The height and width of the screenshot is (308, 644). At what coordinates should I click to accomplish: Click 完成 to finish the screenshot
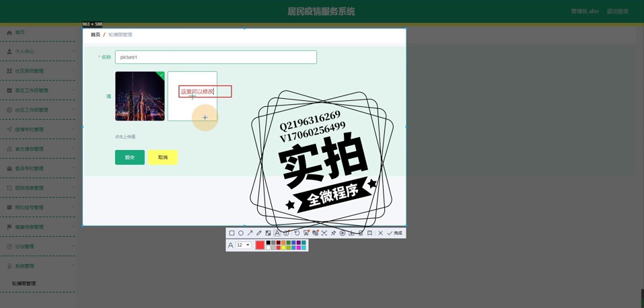click(x=395, y=233)
